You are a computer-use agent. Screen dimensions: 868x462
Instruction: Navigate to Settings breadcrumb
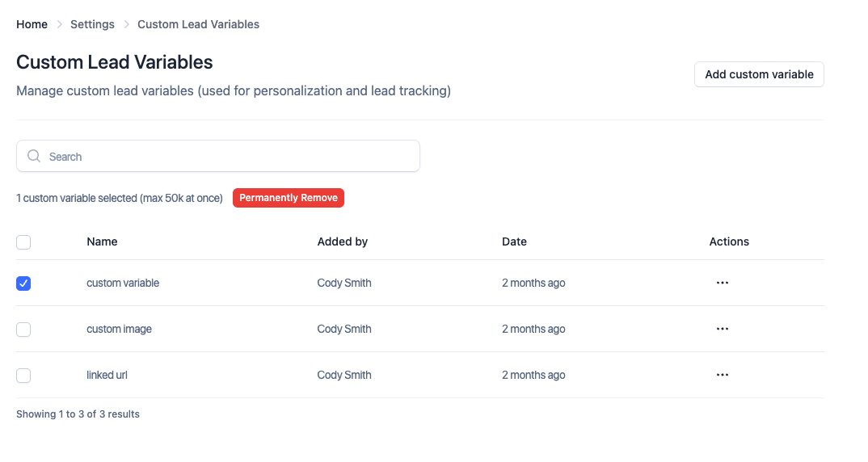[x=92, y=24]
